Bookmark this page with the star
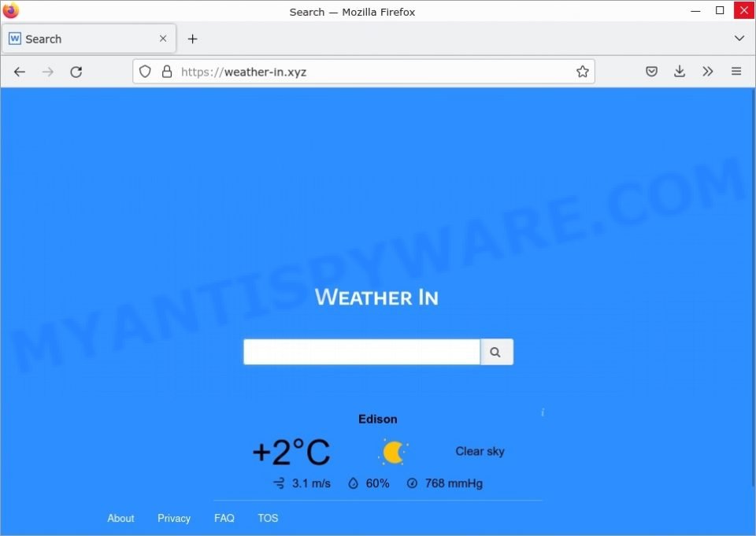 point(583,72)
